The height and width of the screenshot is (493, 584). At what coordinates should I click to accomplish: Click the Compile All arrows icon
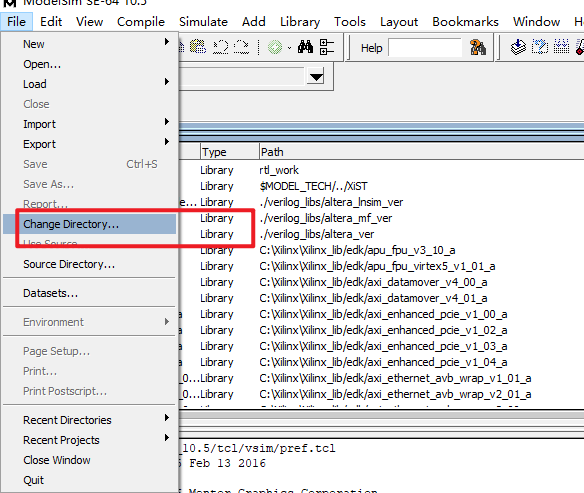561,47
